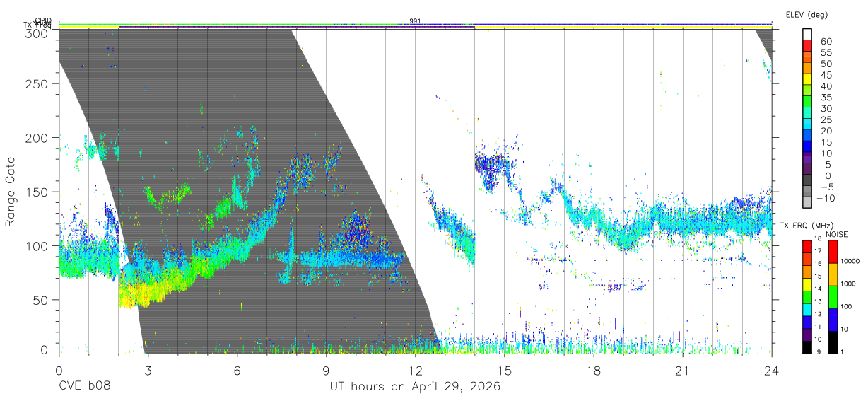The width and height of the screenshot is (868, 401).
Task: Click the Range Gate tick label '300'
Action: coord(38,33)
